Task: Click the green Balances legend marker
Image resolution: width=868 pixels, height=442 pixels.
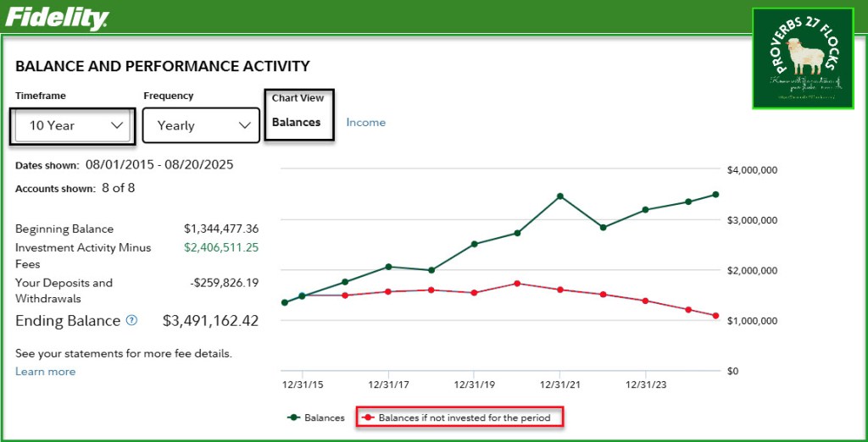Action: [x=294, y=417]
